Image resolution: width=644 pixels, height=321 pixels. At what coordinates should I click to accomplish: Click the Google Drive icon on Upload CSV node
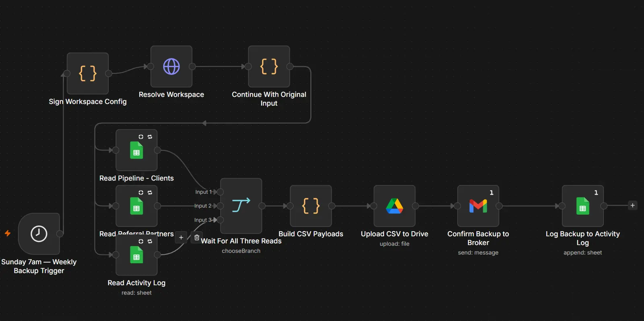point(394,206)
